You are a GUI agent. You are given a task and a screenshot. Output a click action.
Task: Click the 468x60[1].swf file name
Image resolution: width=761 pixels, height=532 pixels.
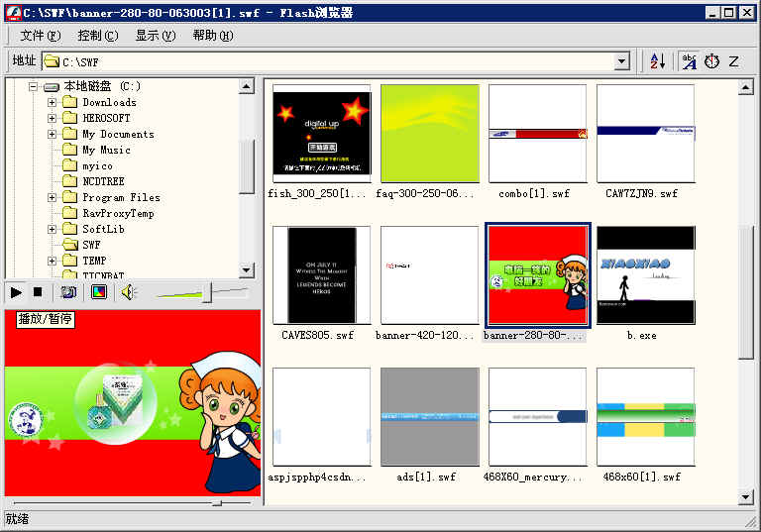[x=642, y=478]
